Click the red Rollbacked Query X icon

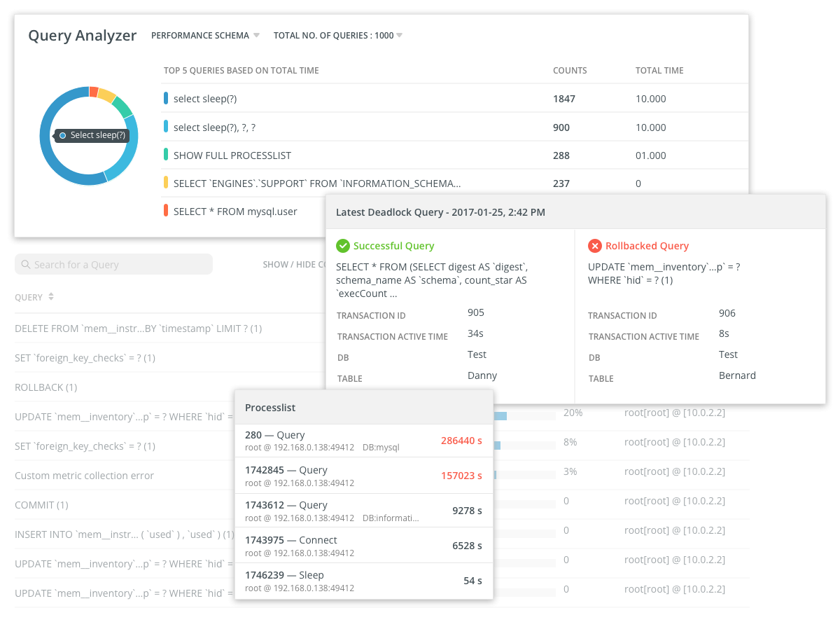(594, 246)
